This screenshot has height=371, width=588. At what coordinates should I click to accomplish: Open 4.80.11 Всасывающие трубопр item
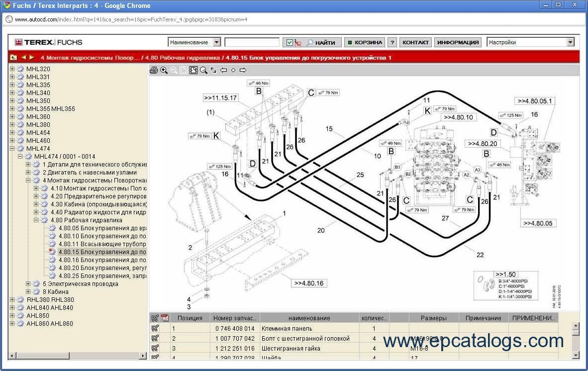(x=102, y=244)
